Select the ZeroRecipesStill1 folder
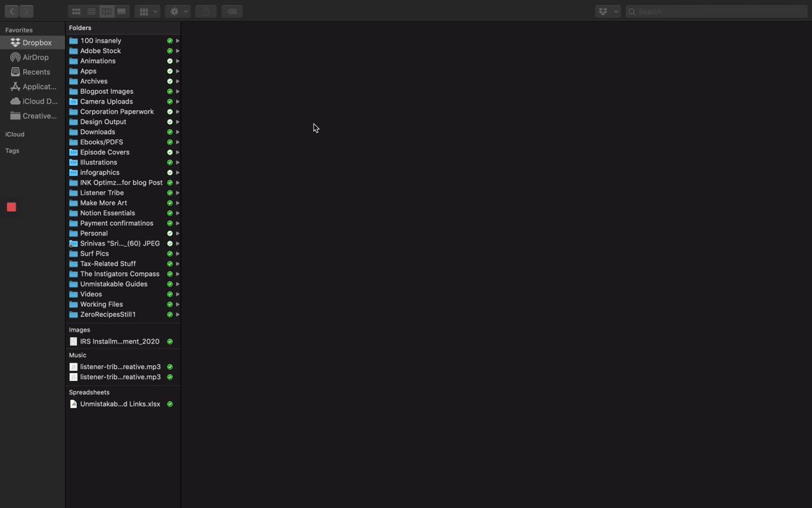812x508 pixels. [x=123, y=315]
